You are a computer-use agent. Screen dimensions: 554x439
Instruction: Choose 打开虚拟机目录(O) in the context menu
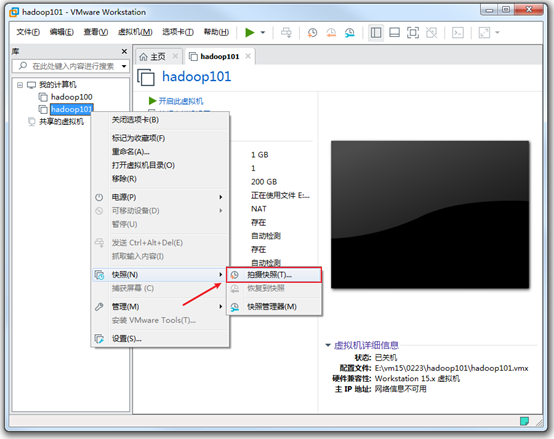coord(143,165)
